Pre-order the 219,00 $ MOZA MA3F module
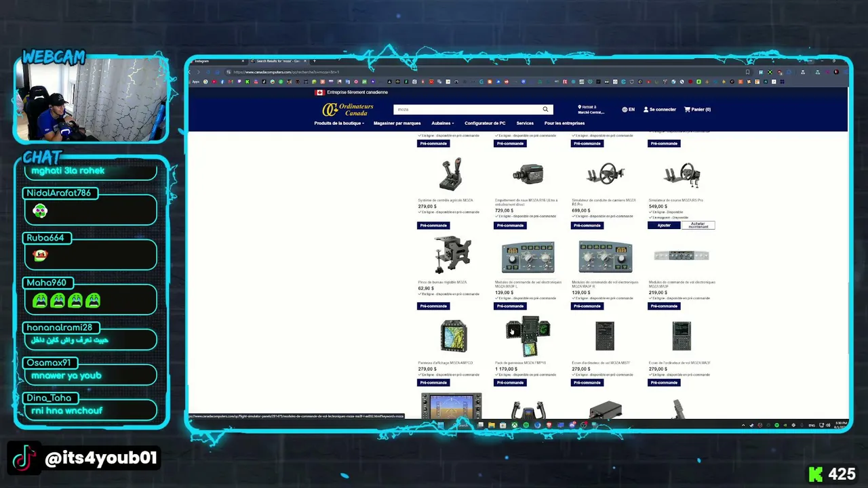Image resolution: width=868 pixels, height=488 pixels. pyautogui.click(x=664, y=306)
